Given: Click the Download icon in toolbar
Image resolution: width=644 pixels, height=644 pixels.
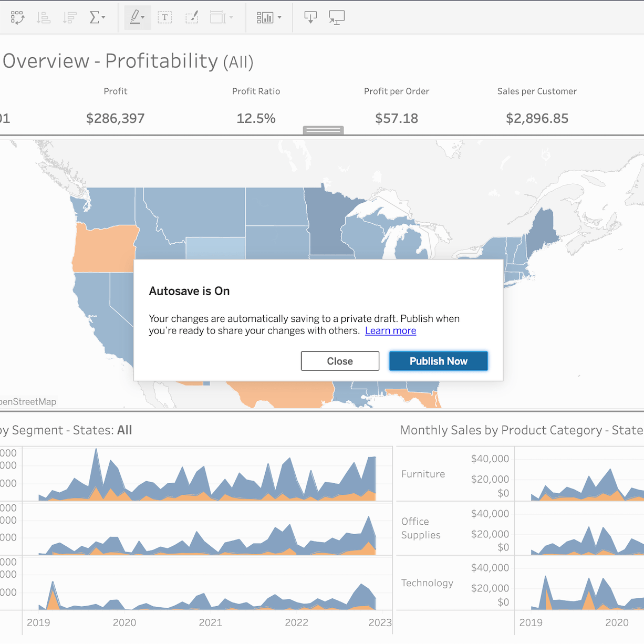Looking at the screenshot, I should pyautogui.click(x=310, y=18).
